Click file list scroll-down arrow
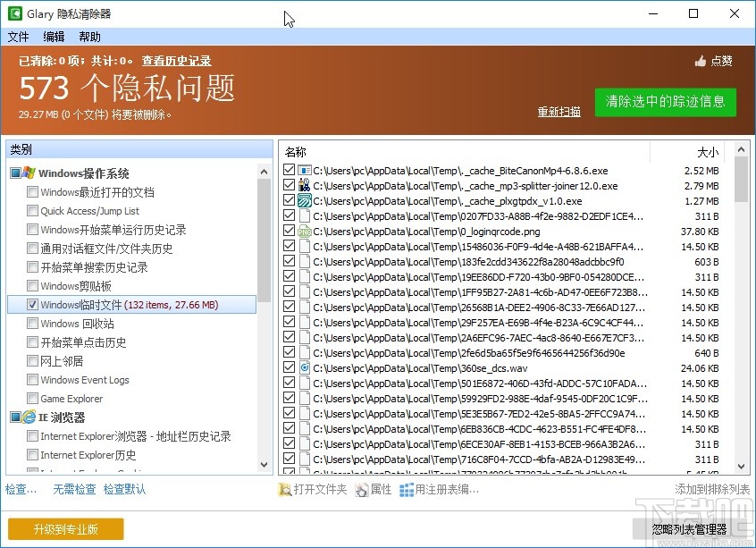756x548 pixels. pos(741,467)
